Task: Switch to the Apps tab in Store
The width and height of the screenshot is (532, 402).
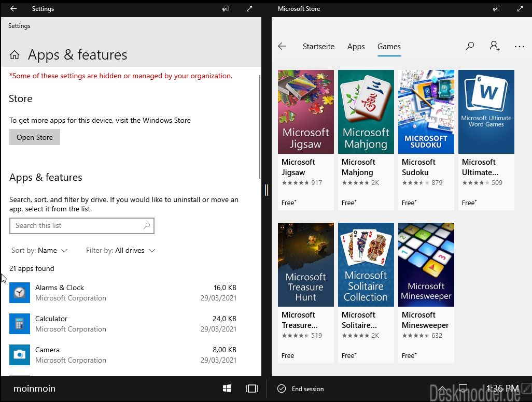Action: coord(356,47)
